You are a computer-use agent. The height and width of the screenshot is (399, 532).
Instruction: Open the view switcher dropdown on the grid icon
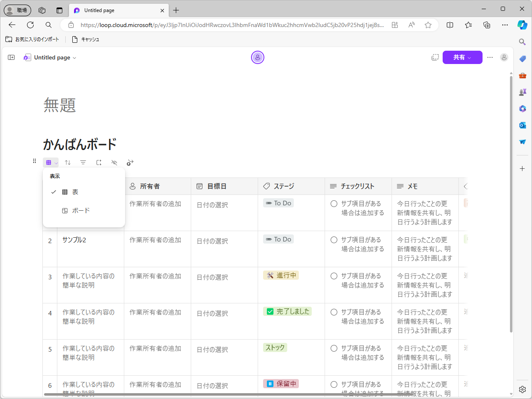click(x=56, y=162)
